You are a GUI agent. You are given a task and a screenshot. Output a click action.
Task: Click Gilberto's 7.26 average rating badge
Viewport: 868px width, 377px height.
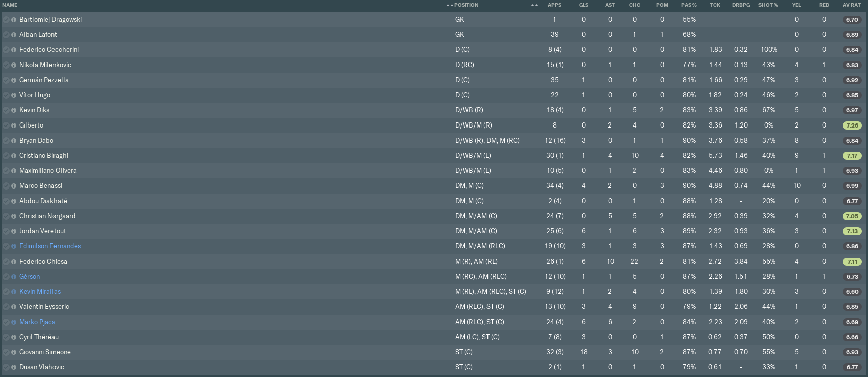[x=852, y=125]
